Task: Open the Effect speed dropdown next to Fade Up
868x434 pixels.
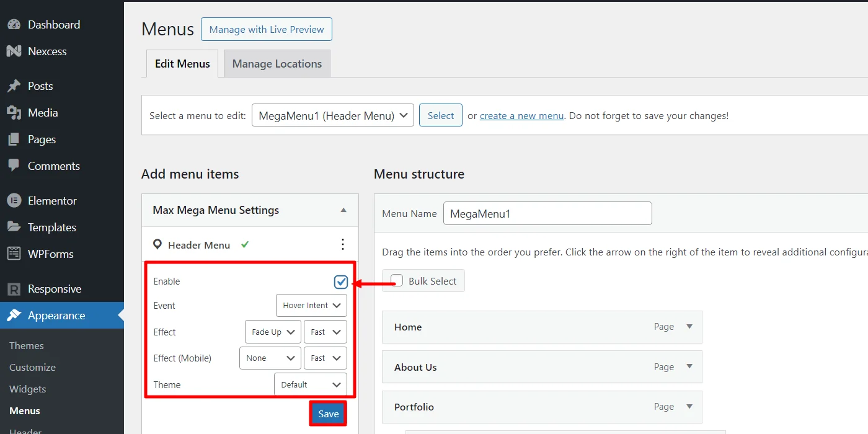Action: pos(325,332)
